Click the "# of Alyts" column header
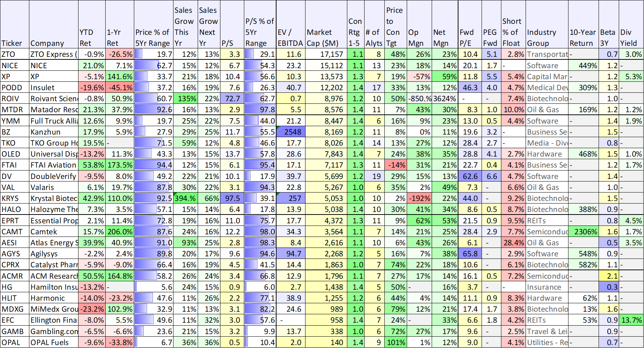This screenshot has width=644, height=348. pyautogui.click(x=374, y=25)
